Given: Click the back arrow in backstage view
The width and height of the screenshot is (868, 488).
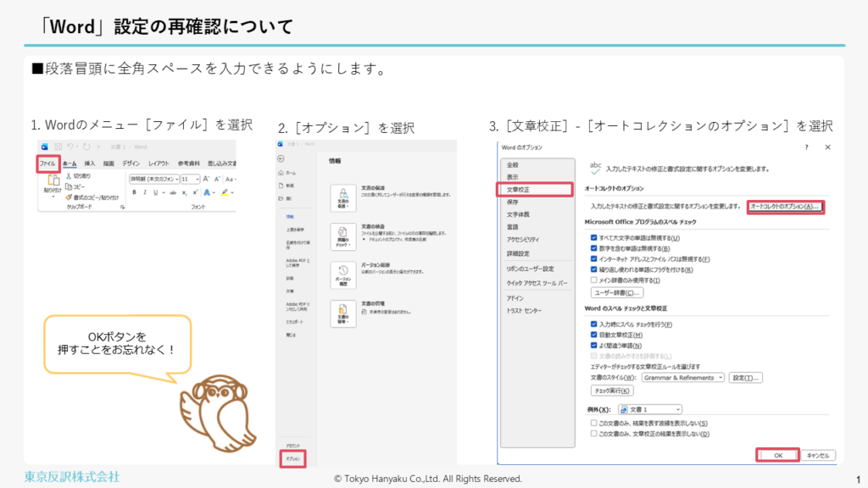Looking at the screenshot, I should coord(281,158).
